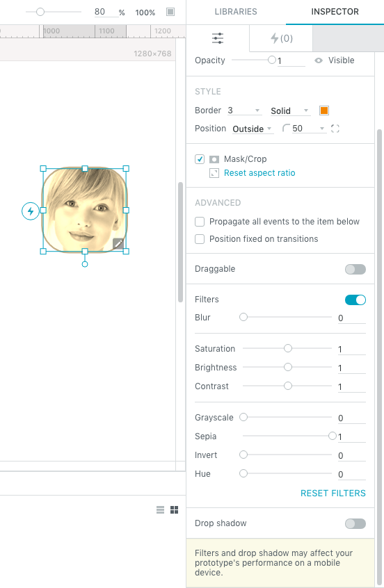Viewport: 384px width, 588px height.
Task: Open the orange border color swatch
Action: (x=324, y=111)
